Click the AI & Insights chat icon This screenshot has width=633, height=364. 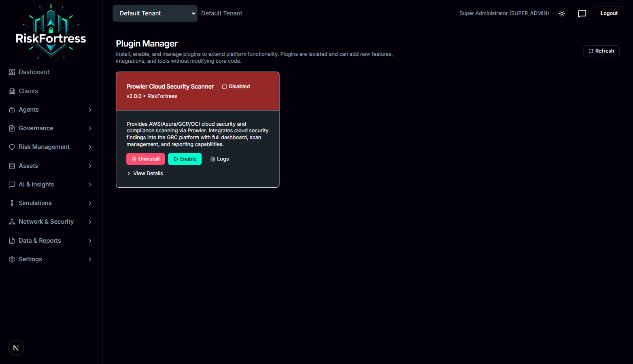click(11, 184)
